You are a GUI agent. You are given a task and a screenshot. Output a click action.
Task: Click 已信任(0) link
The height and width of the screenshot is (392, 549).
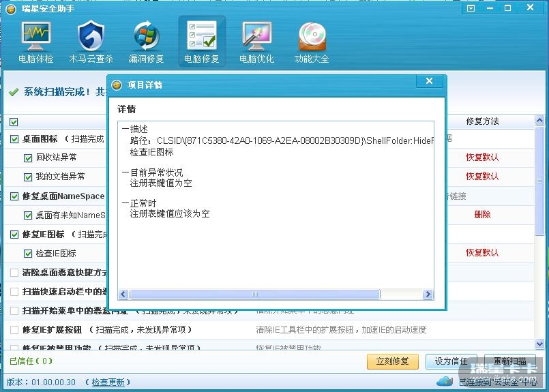31,361
